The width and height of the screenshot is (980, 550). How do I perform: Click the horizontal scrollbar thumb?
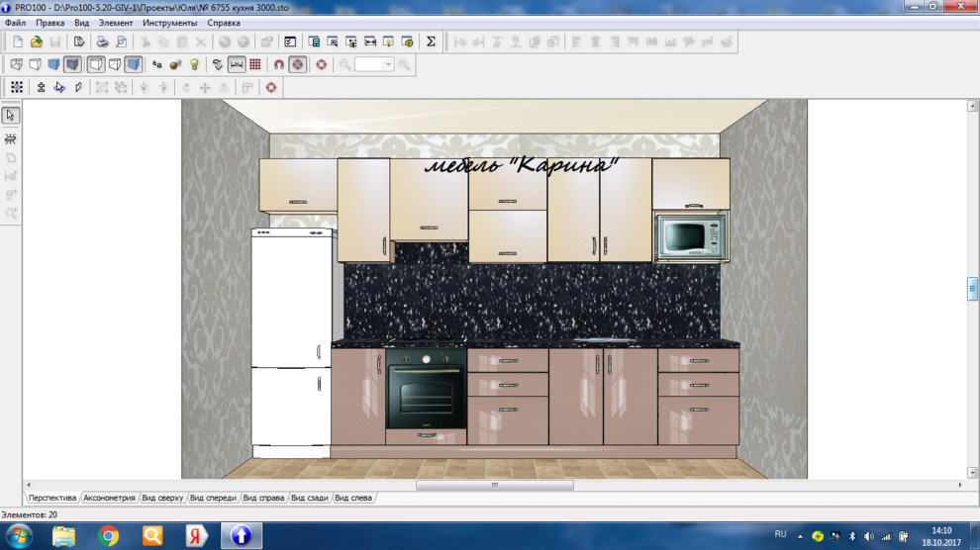point(494,486)
